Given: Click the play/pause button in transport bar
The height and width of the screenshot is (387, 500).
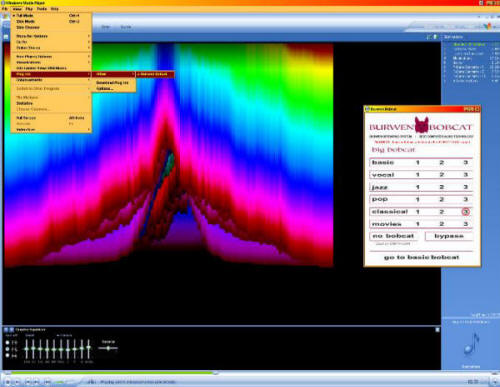Looking at the screenshot, I should [8, 382].
